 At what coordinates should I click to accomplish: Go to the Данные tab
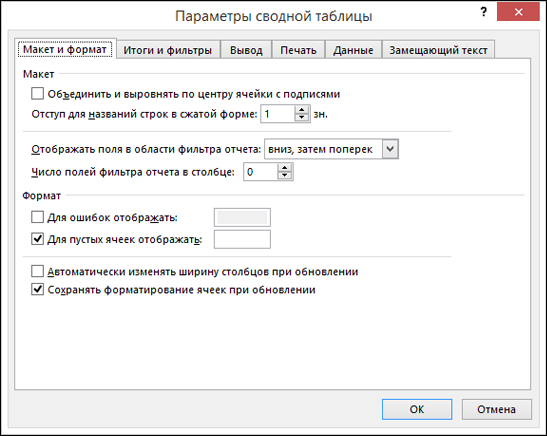click(353, 50)
